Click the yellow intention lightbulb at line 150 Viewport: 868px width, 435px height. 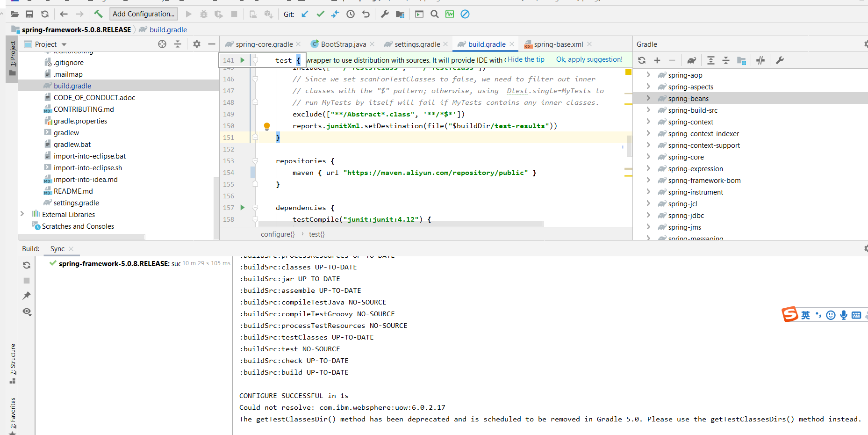point(267,126)
